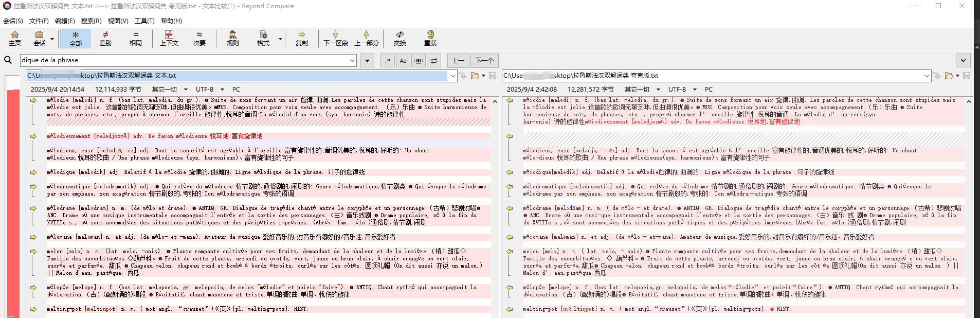
Task: Open the 会话 session toolbar button
Action: point(40,39)
